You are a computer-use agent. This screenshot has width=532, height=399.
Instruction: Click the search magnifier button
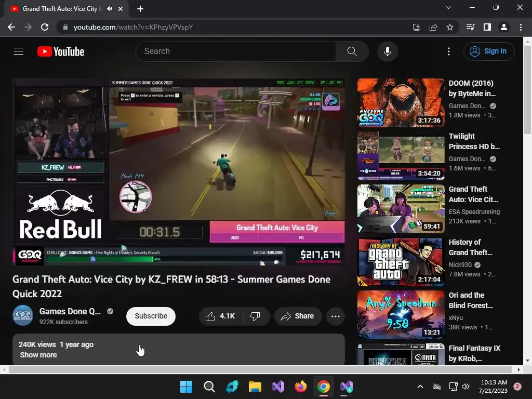(352, 51)
